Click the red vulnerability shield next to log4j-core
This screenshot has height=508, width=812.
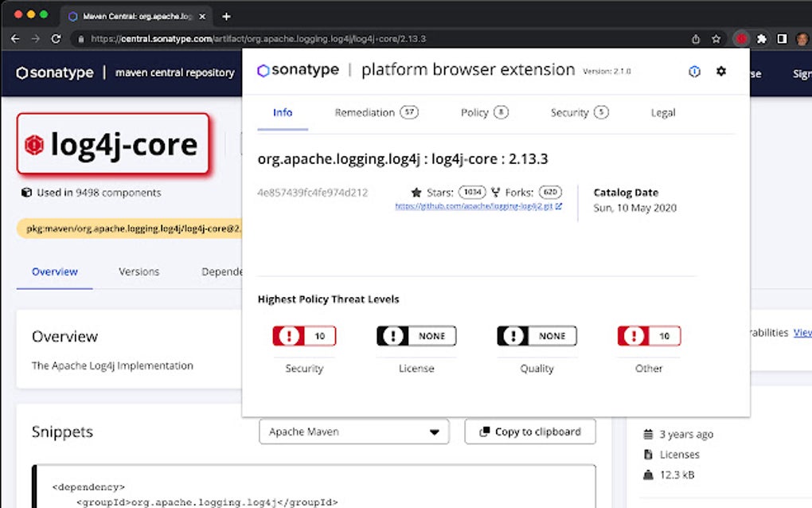click(35, 144)
